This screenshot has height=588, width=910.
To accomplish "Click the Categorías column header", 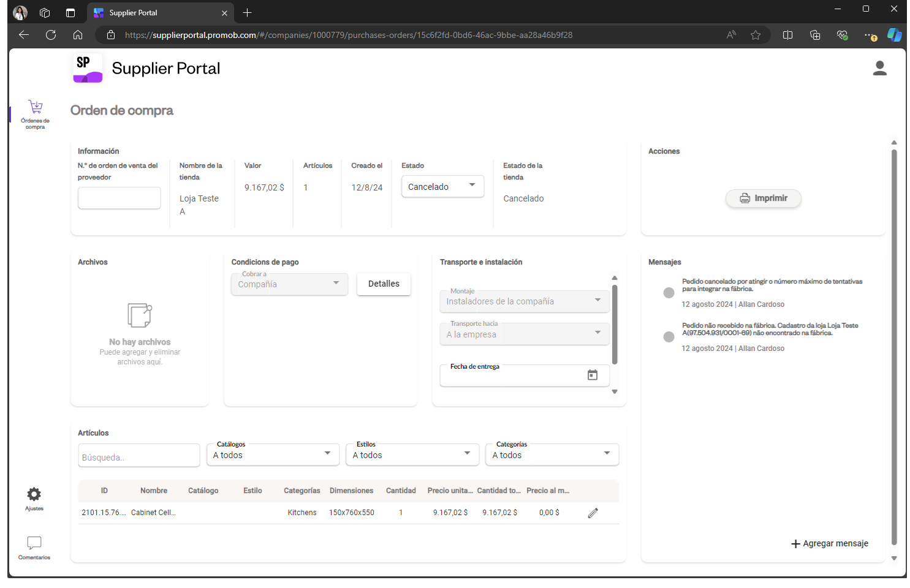I will point(302,491).
